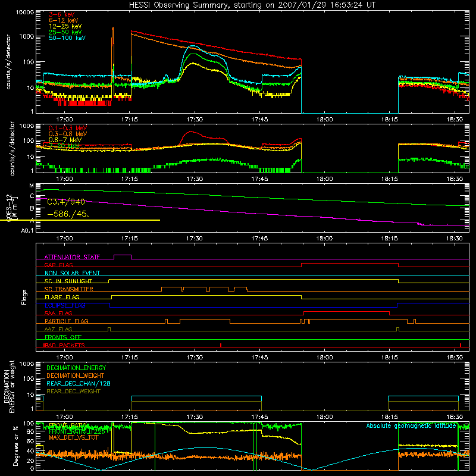Screen dimensions: 476x476
Task: Click the 0.3-0.8 MeV legend label
Action: (68, 134)
